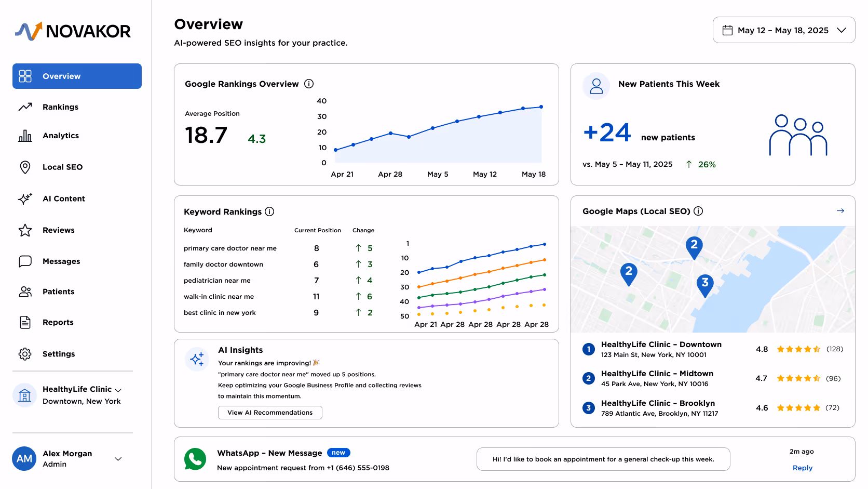
Task: Click the calendar icon in date picker
Action: coord(728,30)
